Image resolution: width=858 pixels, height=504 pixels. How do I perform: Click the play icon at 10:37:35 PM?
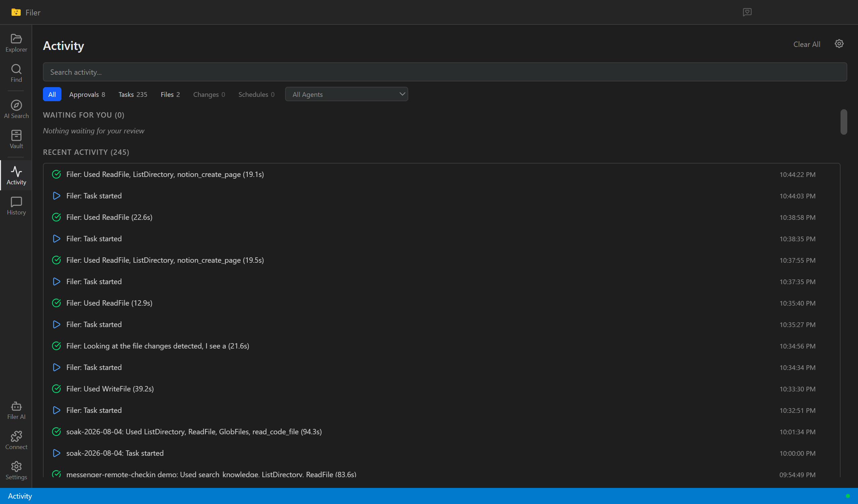coord(57,281)
